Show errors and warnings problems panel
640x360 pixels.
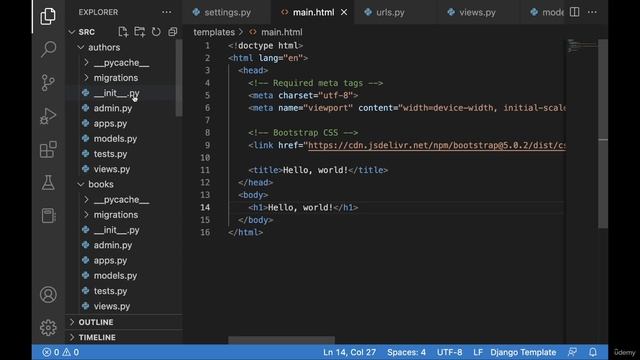pyautogui.click(x=60, y=352)
